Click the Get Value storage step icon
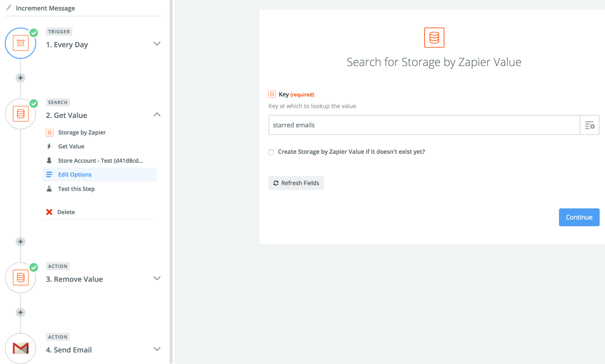 tap(21, 114)
